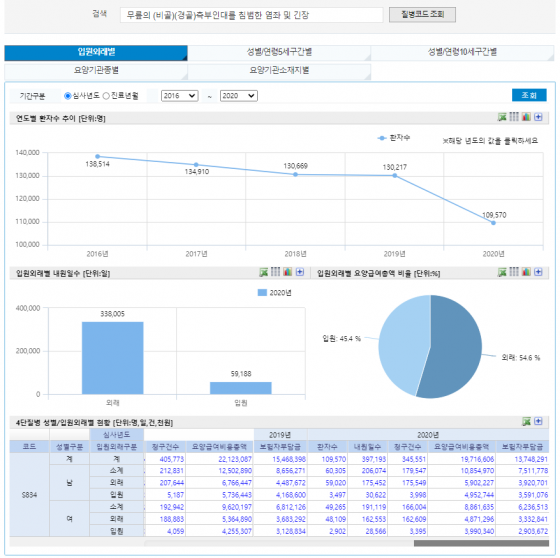Open the end year 2020 dropdown
Viewport: 560px width, 558px height.
pyautogui.click(x=239, y=96)
